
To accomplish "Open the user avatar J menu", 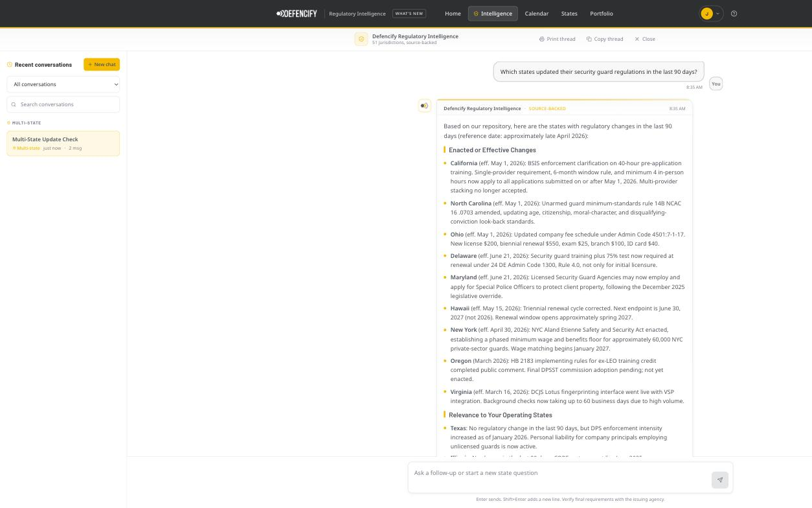I will (711, 13).
